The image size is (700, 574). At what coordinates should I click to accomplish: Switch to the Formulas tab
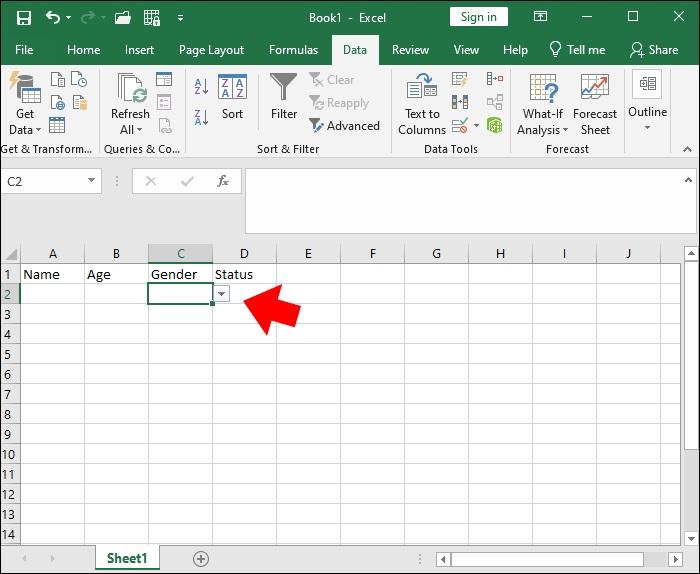[293, 50]
